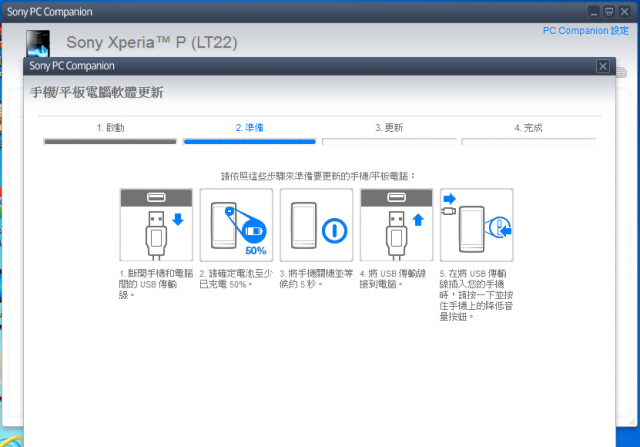Click the blue progress bar under 準備
This screenshot has height=447, width=640.
coord(249,142)
